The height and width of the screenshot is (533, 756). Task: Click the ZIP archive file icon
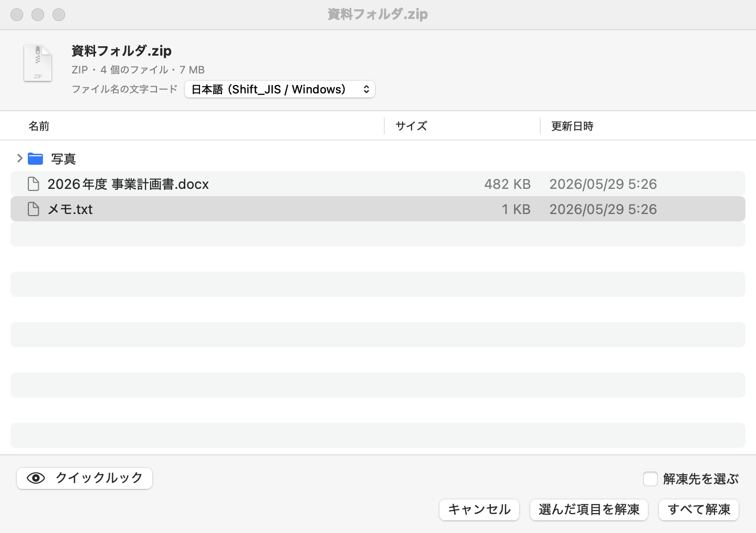pos(38,63)
